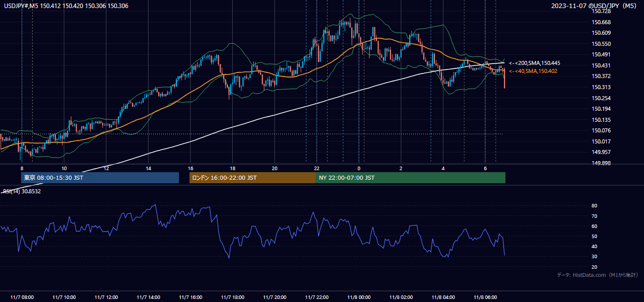Click the 11/7 10:00 bottom time label

coord(64,297)
